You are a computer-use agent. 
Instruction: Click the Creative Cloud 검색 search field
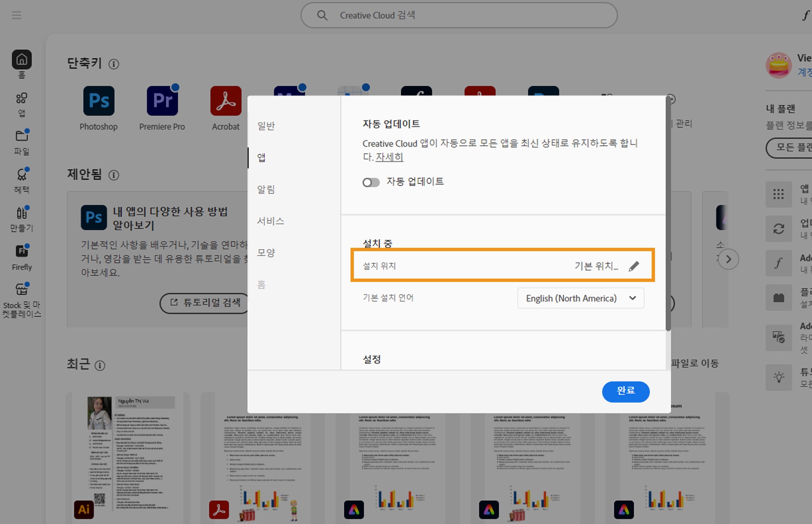458,15
